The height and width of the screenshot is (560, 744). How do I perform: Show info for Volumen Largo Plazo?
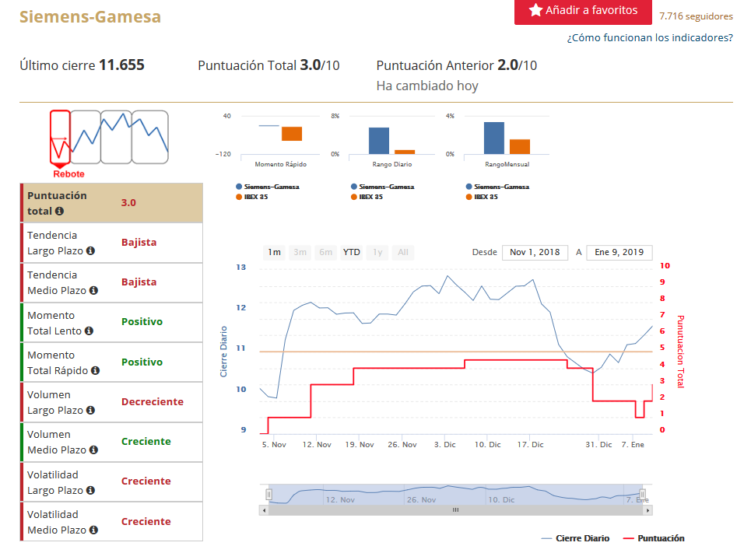coord(90,411)
